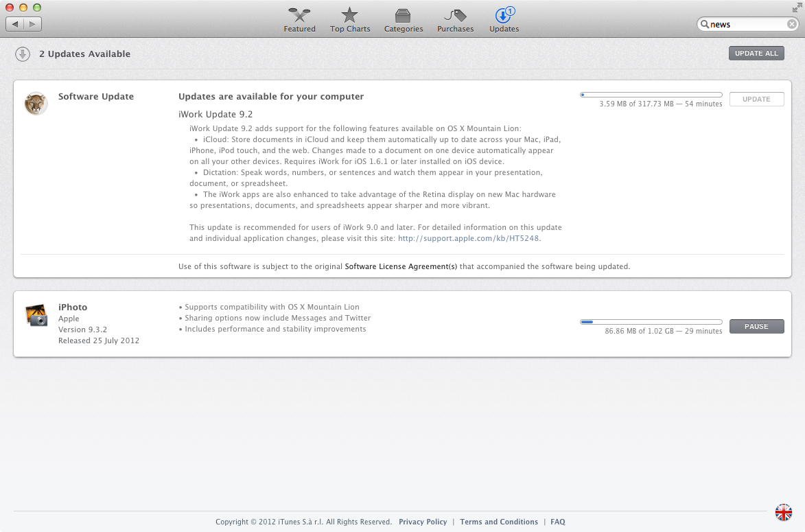Click the 'iWork Update 9.2' heading
Viewport: 805px width, 532px height.
pyautogui.click(x=215, y=115)
